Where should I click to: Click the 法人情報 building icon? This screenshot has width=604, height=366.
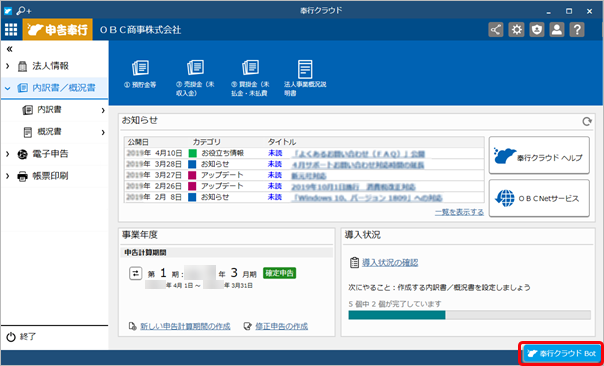click(x=23, y=66)
